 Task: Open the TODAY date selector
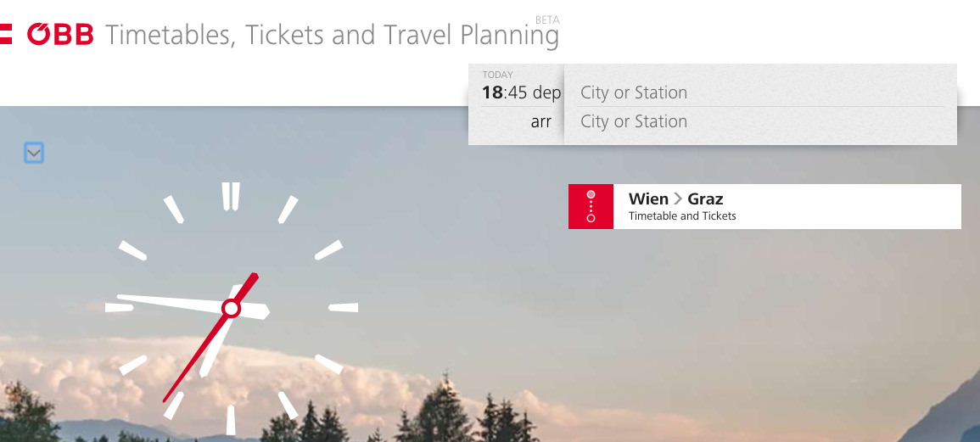coord(497,75)
